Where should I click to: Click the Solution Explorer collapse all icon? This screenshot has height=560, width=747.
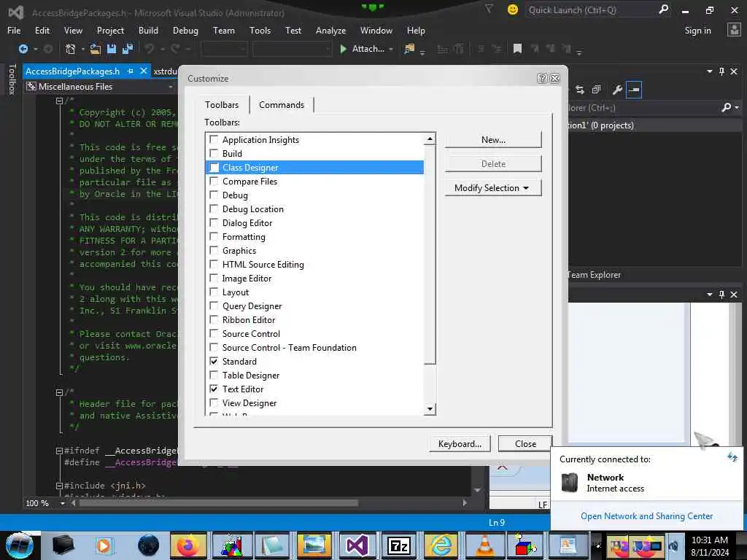pos(597,90)
